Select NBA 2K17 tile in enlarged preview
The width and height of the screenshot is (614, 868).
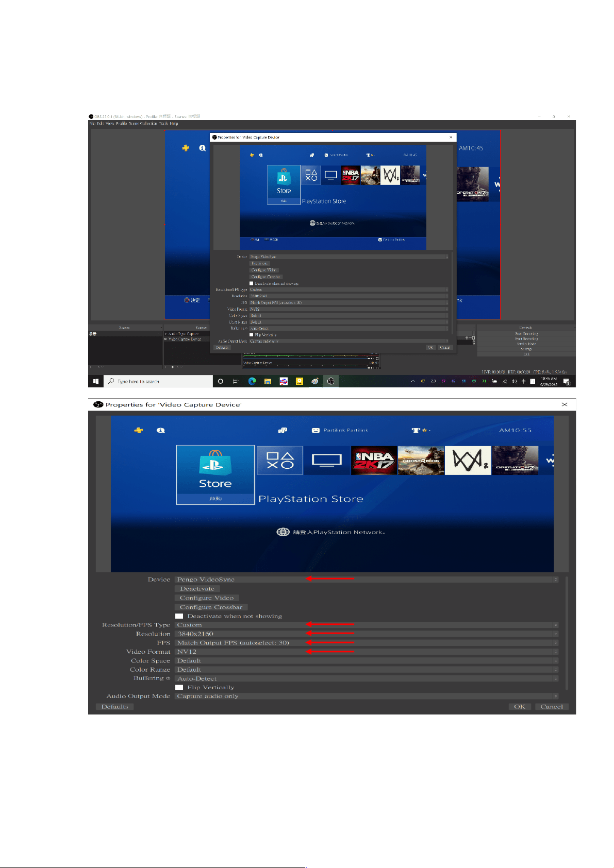click(x=374, y=461)
